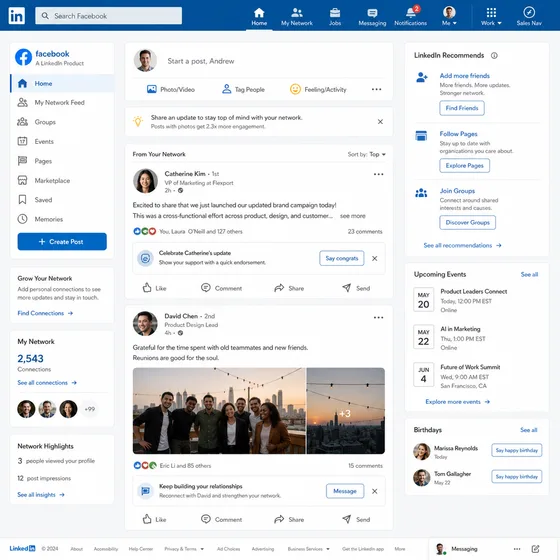Wish Marissa Reynolds a happy birthday
This screenshot has width=560, height=560.
pos(516,450)
